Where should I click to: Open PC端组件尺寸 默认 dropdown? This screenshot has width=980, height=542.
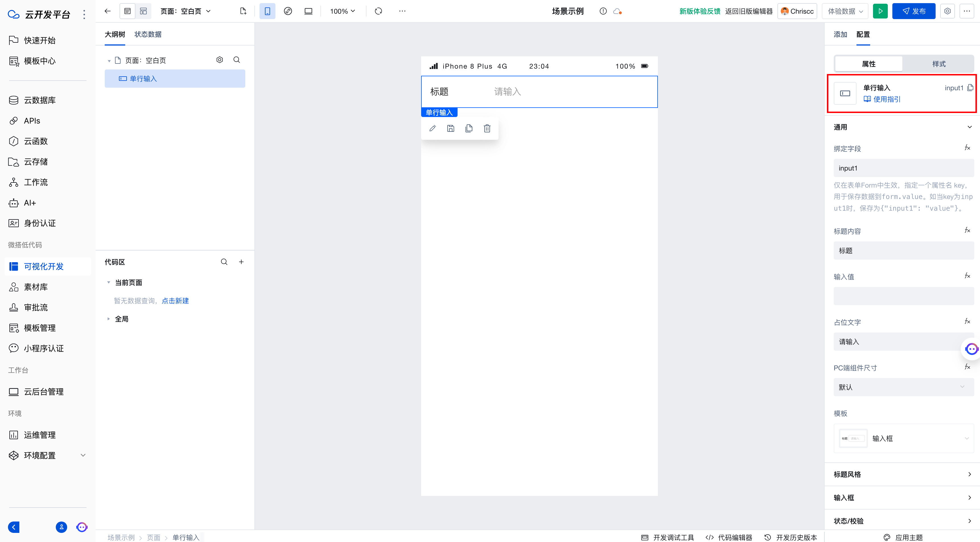click(903, 387)
